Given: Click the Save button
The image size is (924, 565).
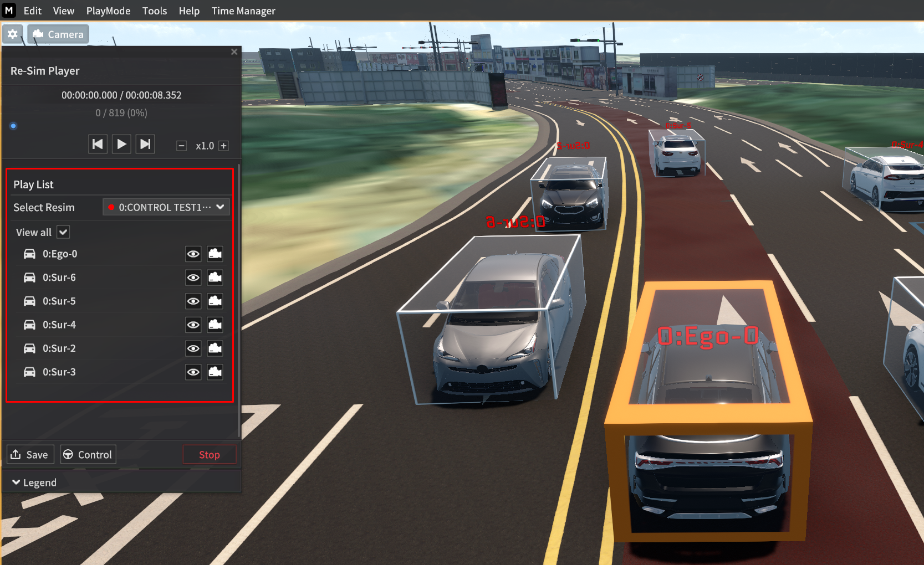Looking at the screenshot, I should (x=30, y=455).
